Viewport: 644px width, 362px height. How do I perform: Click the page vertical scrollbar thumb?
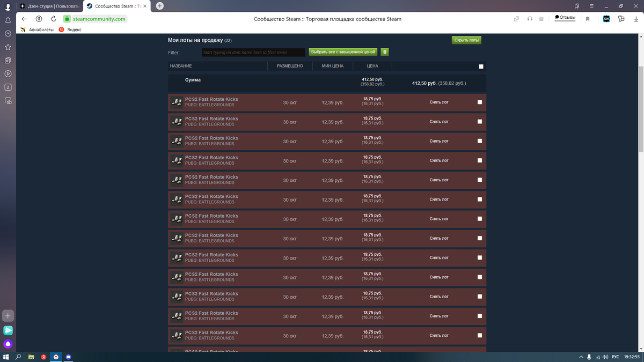641,109
